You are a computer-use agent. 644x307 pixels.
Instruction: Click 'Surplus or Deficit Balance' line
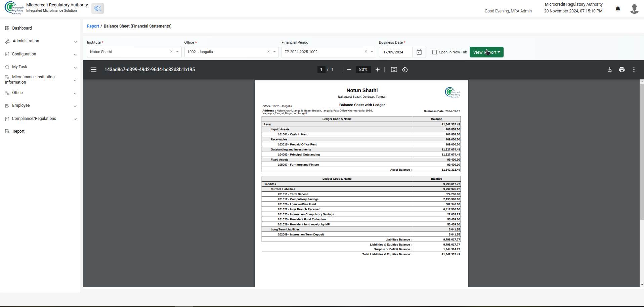coord(361,249)
